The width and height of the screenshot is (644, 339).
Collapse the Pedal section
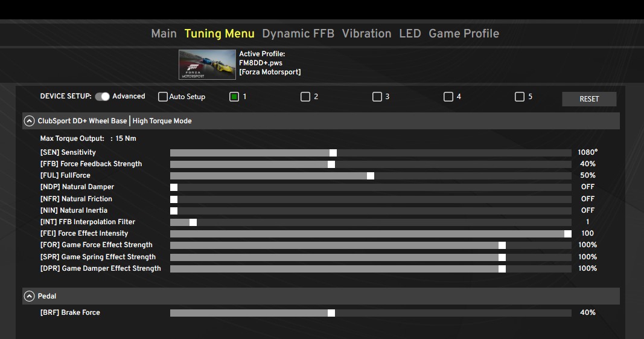(x=29, y=296)
